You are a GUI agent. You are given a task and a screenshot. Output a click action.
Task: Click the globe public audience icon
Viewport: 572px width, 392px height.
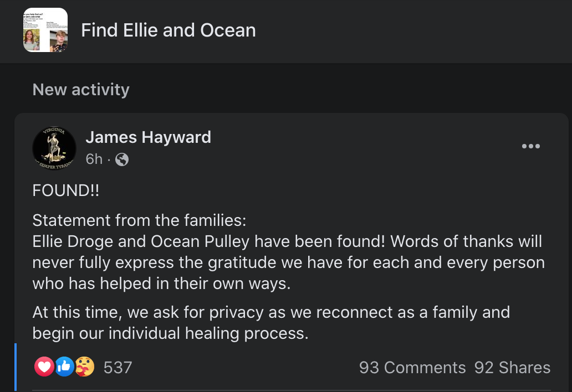tap(122, 159)
